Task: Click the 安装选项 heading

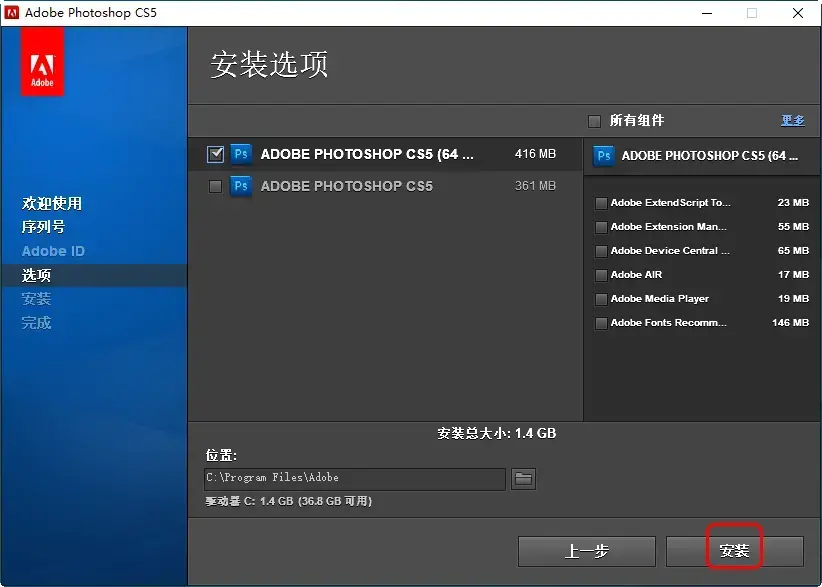Action: click(x=269, y=64)
